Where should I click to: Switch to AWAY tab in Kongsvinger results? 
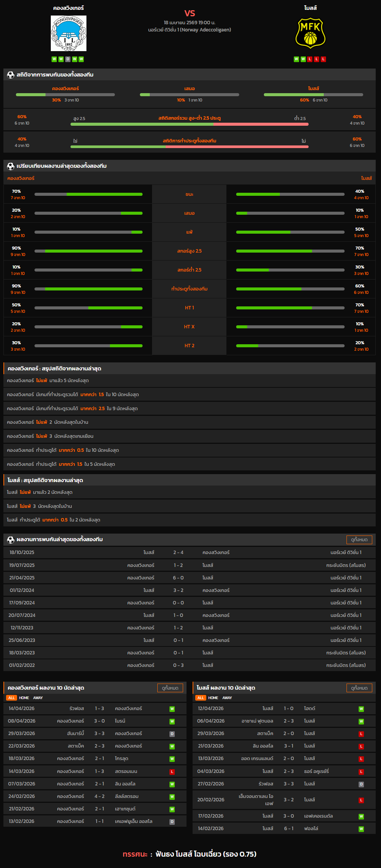tap(38, 698)
